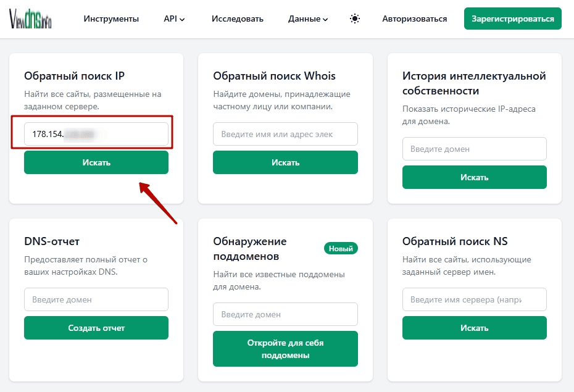Focus the Whois name or email field
Image resolution: width=574 pixels, height=392 pixels.
[285, 134]
